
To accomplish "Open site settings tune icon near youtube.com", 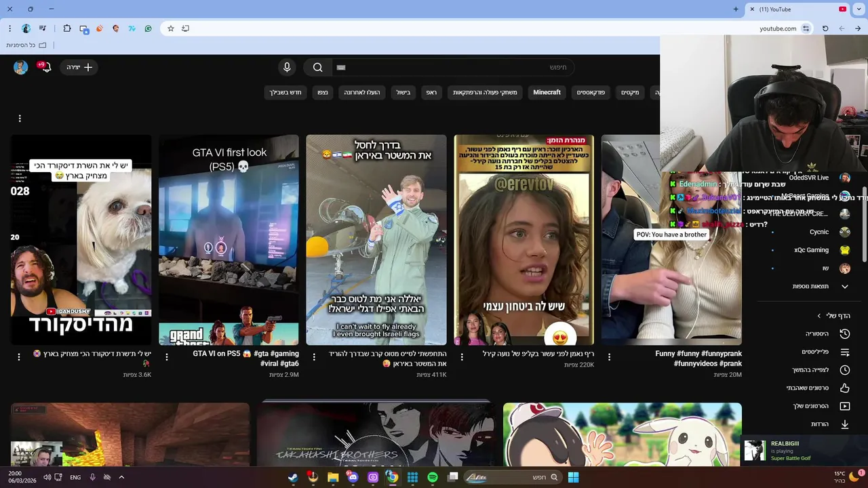I will [x=806, y=28].
